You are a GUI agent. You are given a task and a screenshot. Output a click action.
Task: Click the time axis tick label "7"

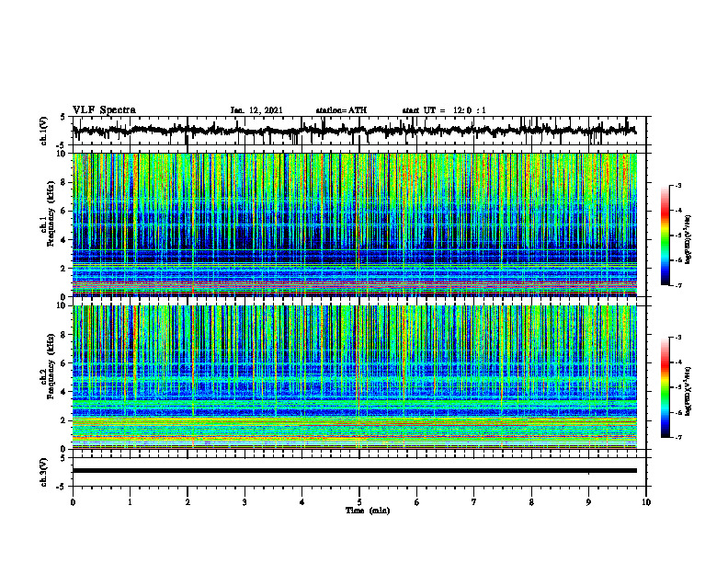pyautogui.click(x=474, y=502)
